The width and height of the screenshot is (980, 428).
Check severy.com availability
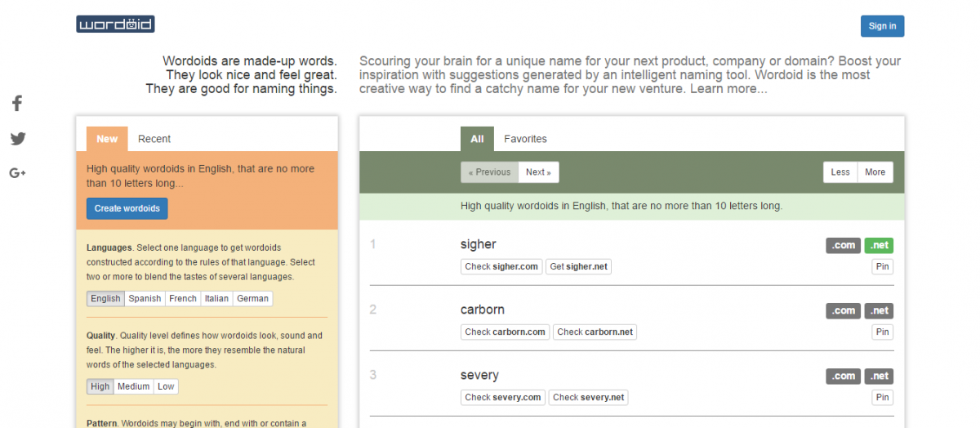click(503, 397)
